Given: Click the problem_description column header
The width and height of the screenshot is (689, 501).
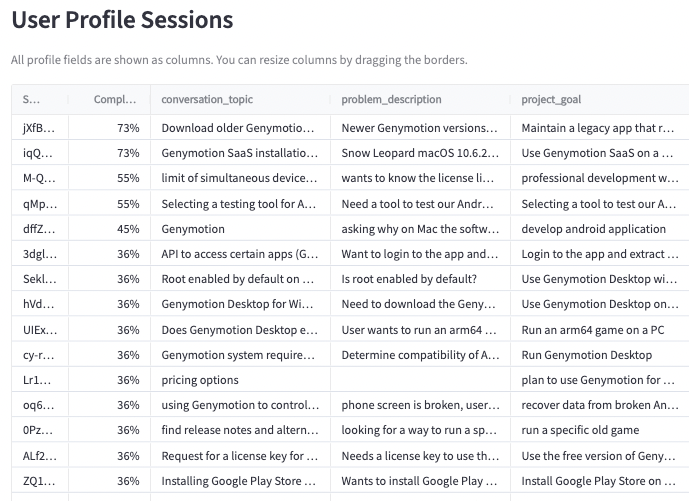Looking at the screenshot, I should pyautogui.click(x=421, y=99).
